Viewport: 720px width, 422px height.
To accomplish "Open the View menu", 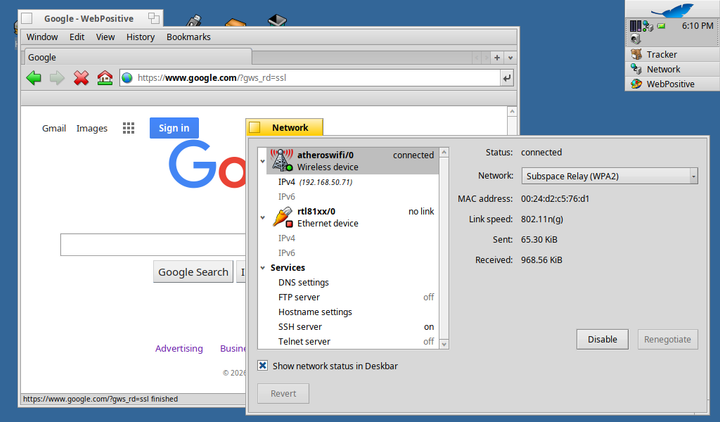I will pyautogui.click(x=105, y=37).
